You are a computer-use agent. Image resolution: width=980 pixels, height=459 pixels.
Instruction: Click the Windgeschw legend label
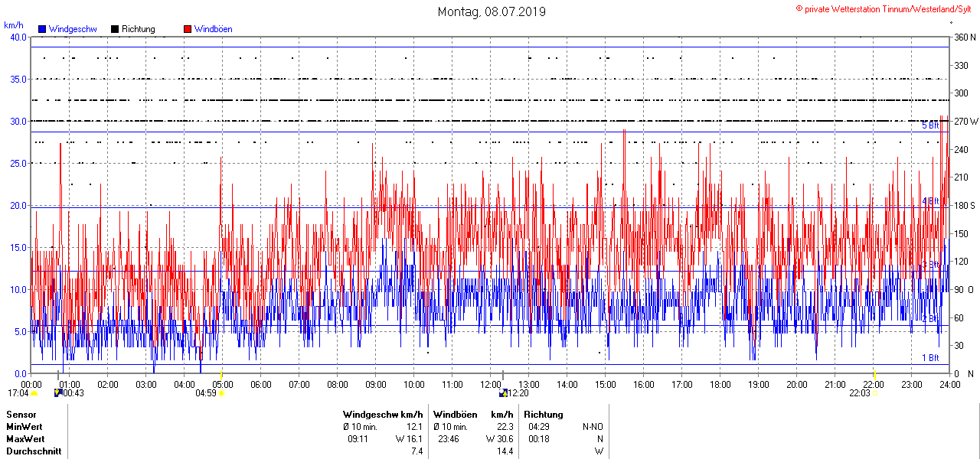click(x=73, y=29)
